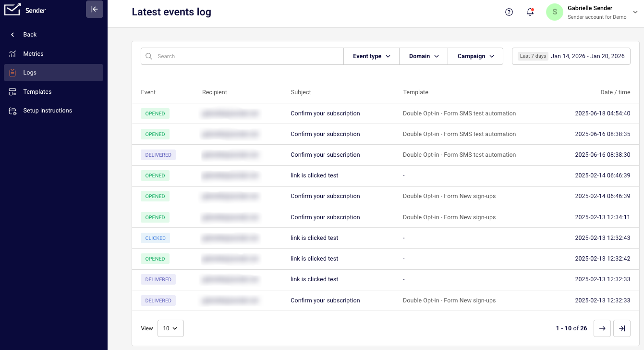Open the Metrics sidebar item
Viewport: 644px width, 350px height.
(x=33, y=54)
